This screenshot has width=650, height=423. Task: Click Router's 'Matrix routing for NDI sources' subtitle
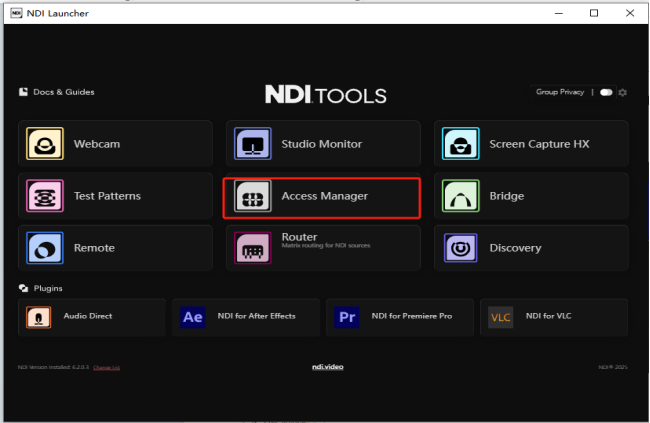(326, 246)
